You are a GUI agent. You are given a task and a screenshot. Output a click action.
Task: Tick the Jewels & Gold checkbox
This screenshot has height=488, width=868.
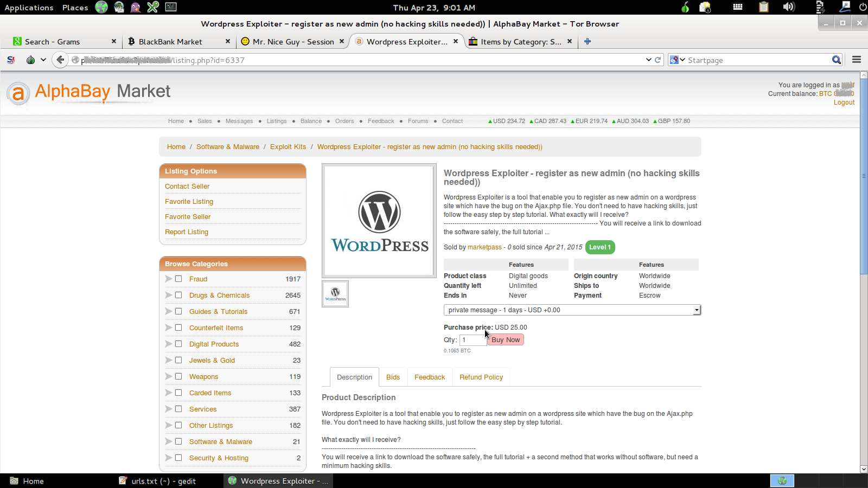(178, 360)
